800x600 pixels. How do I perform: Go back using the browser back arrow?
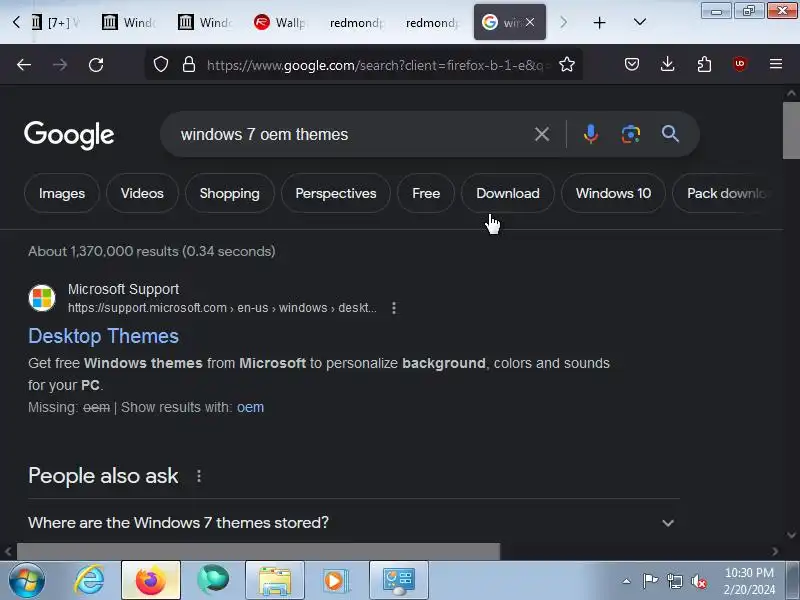click(24, 65)
